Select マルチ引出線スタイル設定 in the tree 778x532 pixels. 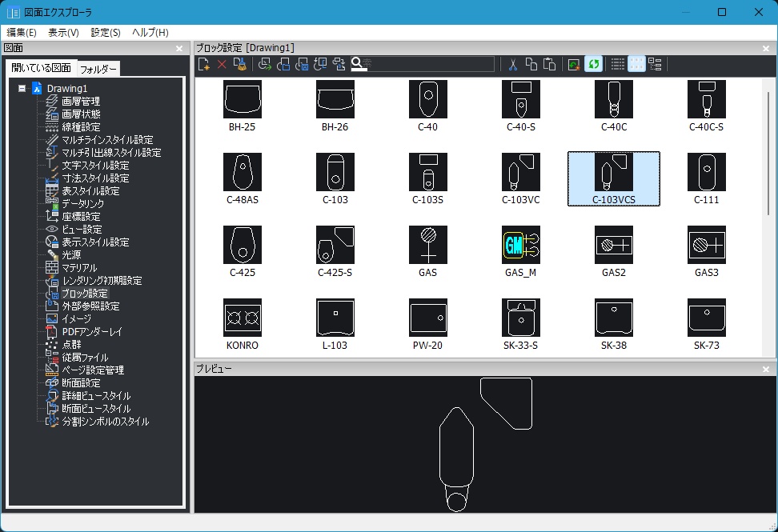tap(111, 153)
